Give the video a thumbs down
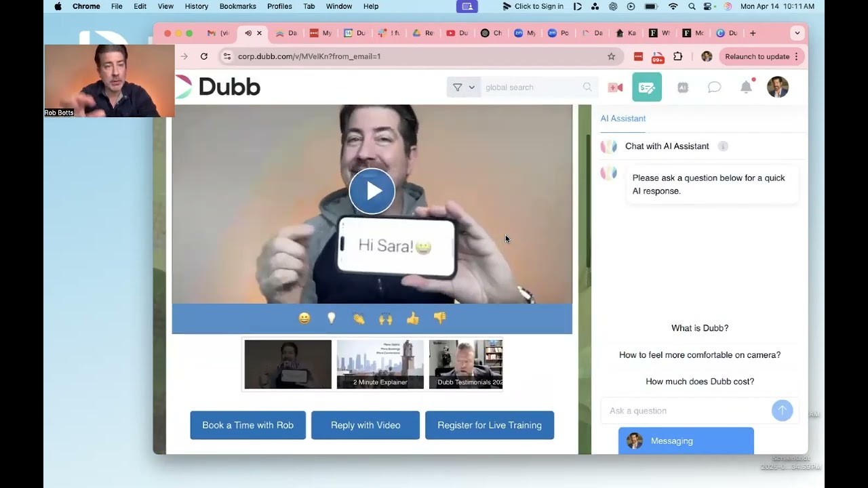 [440, 318]
